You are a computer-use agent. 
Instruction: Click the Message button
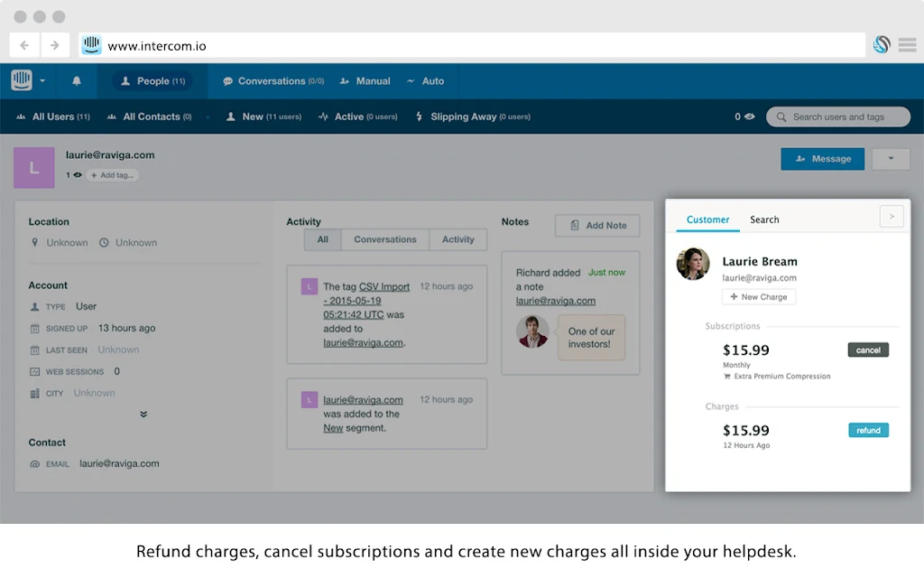(823, 159)
